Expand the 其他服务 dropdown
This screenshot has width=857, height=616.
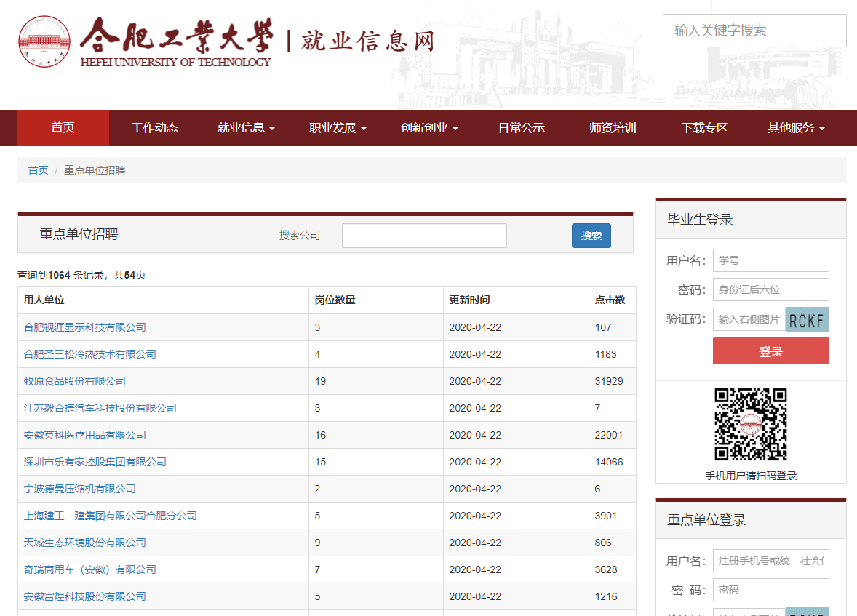pyautogui.click(x=795, y=127)
